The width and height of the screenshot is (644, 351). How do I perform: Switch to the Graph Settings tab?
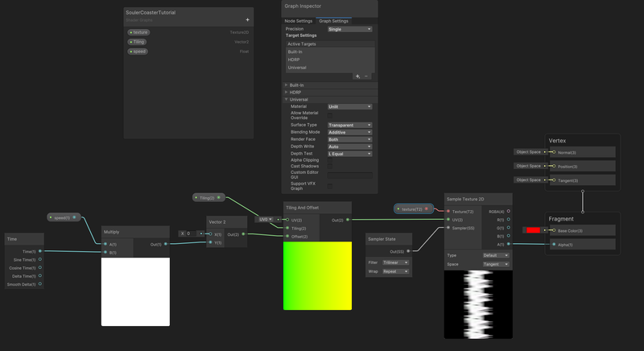pyautogui.click(x=333, y=21)
